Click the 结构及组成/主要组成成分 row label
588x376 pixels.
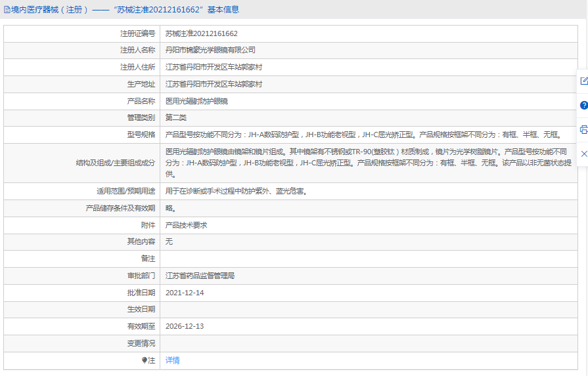pos(115,163)
